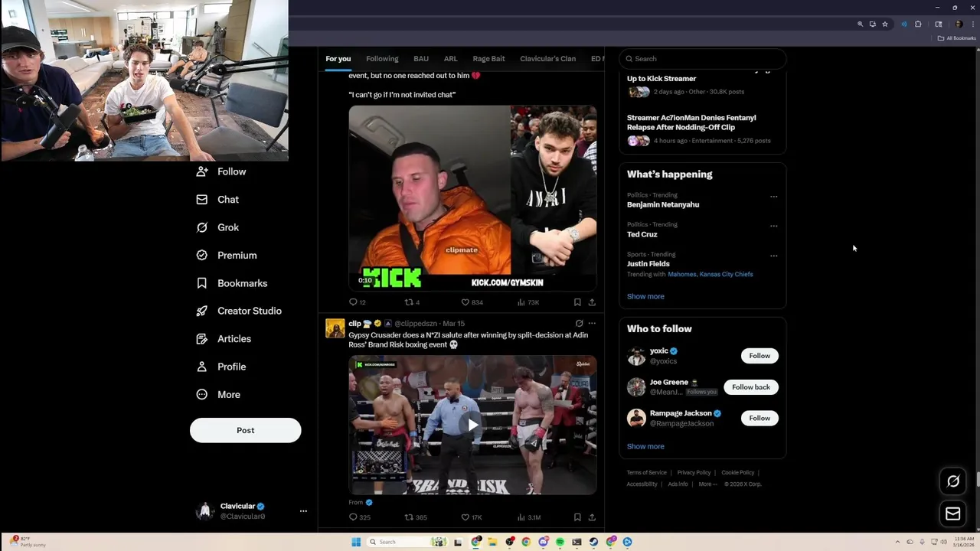Click the Premium badge icon
The width and height of the screenshot is (980, 551).
click(x=202, y=256)
